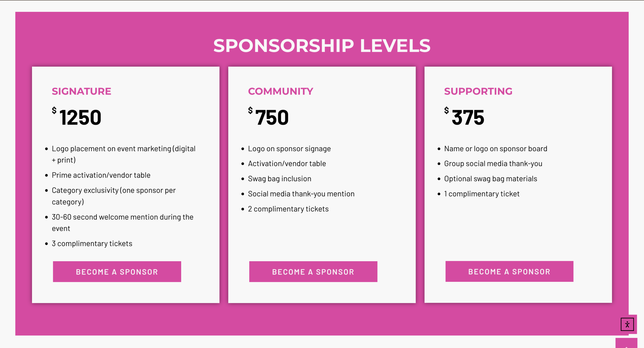Open the accessibility options widget
Screen dimensions: 644x348
tap(627, 324)
